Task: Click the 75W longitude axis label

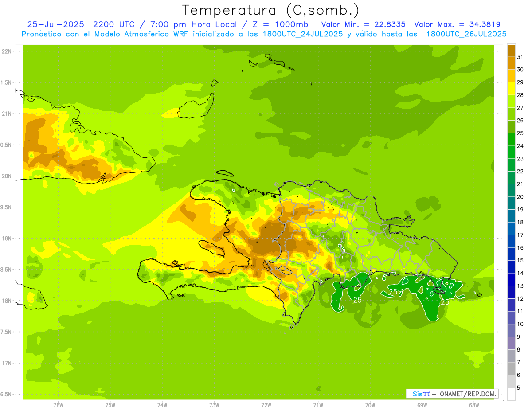Action: point(110,405)
